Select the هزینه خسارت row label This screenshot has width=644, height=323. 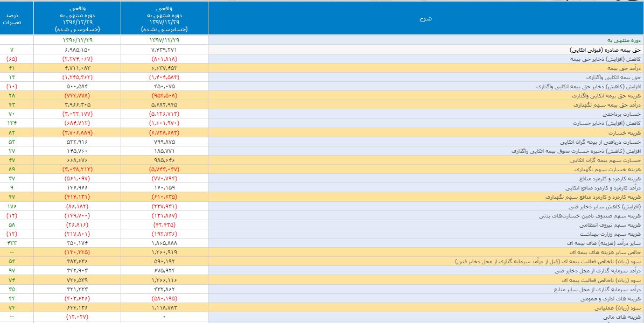point(625,132)
